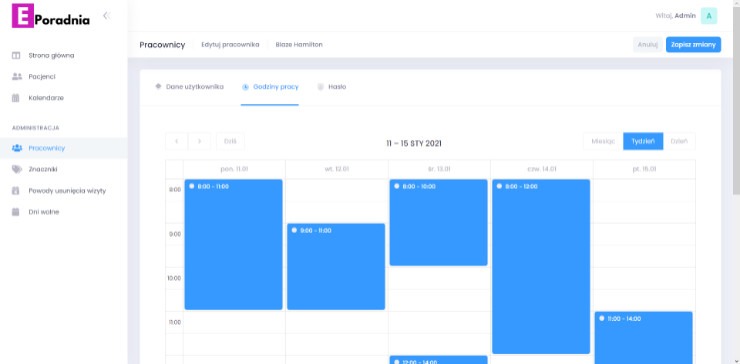This screenshot has width=740, height=364.
Task: Go to next week arrow
Action: [x=200, y=141]
